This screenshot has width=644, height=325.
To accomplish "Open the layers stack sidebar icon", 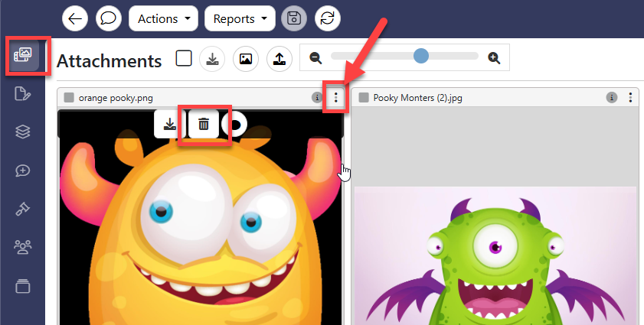I will [22, 132].
